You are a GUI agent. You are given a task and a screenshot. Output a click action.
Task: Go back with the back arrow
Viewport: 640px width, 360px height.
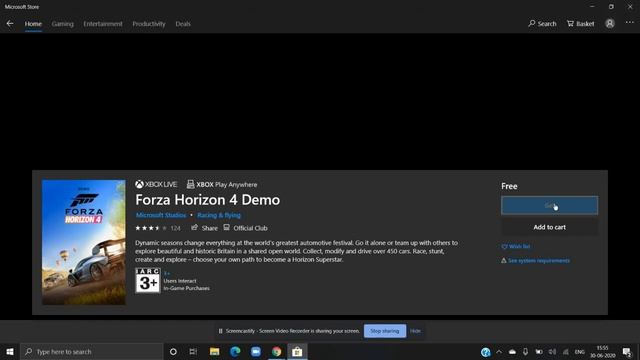[x=10, y=24]
